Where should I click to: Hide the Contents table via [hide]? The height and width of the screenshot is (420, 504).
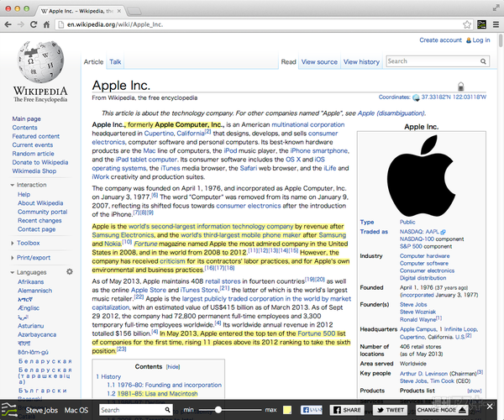pyautogui.click(x=173, y=367)
